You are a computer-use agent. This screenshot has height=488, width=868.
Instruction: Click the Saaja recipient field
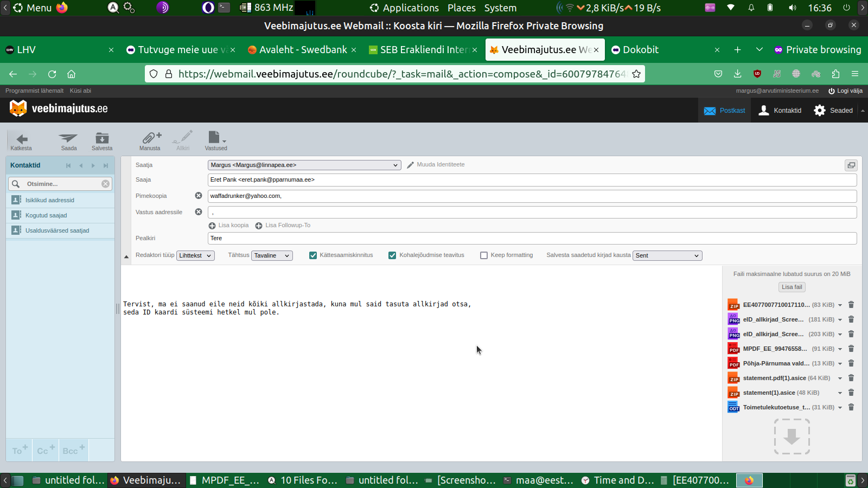[x=532, y=179]
